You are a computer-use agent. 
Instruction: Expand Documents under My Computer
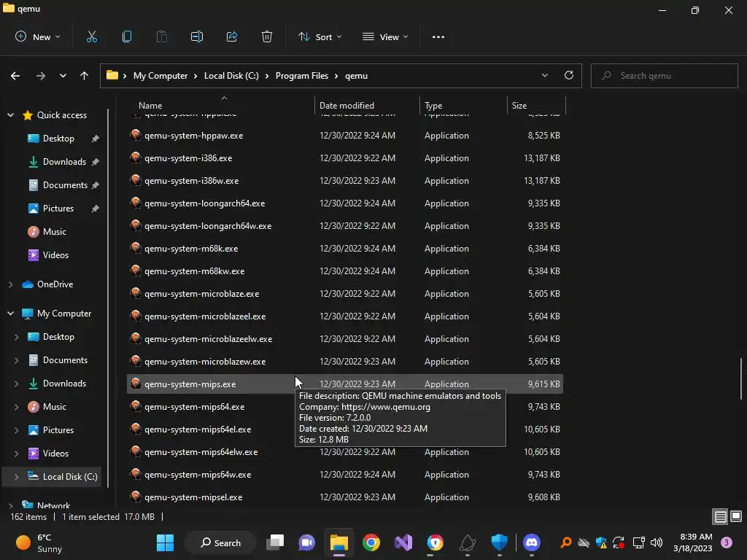[x=16, y=360]
